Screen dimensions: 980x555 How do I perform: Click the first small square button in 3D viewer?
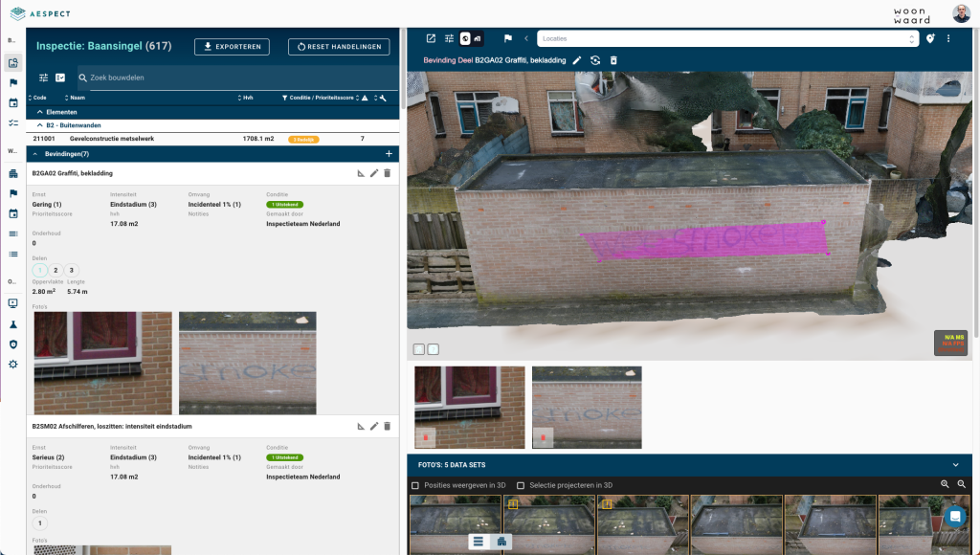[419, 349]
